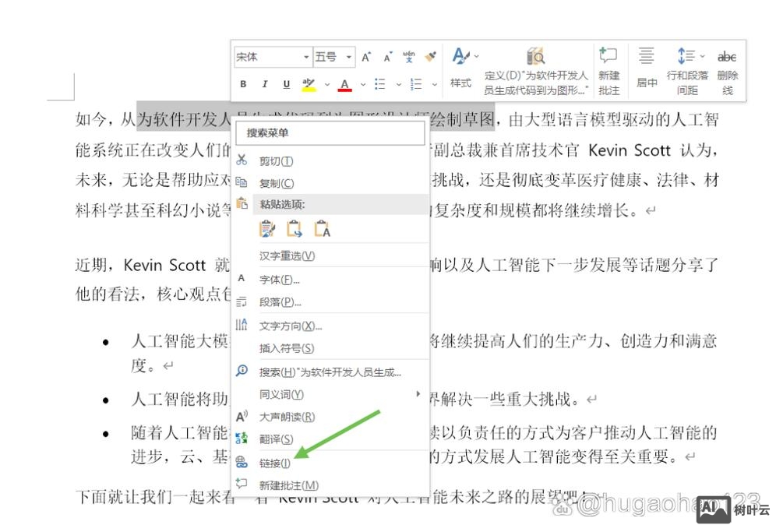Toggle underline on selected text
The image size is (776, 532).
click(x=286, y=83)
